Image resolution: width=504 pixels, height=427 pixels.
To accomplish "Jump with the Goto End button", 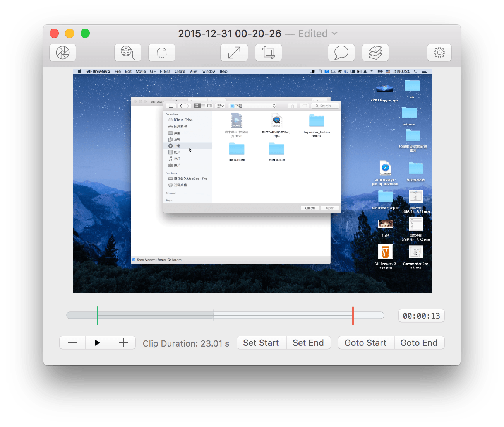I will pos(419,343).
